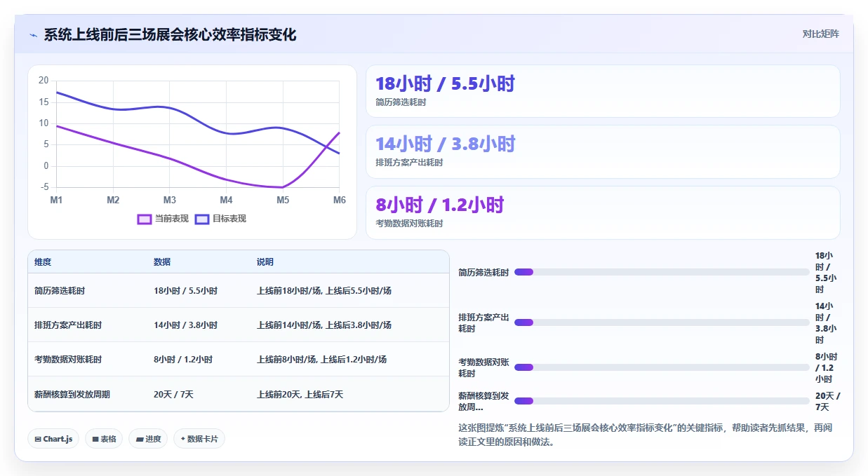Click the 上线前20天, 上线后7天 cell
The width and height of the screenshot is (868, 476).
pyautogui.click(x=300, y=395)
